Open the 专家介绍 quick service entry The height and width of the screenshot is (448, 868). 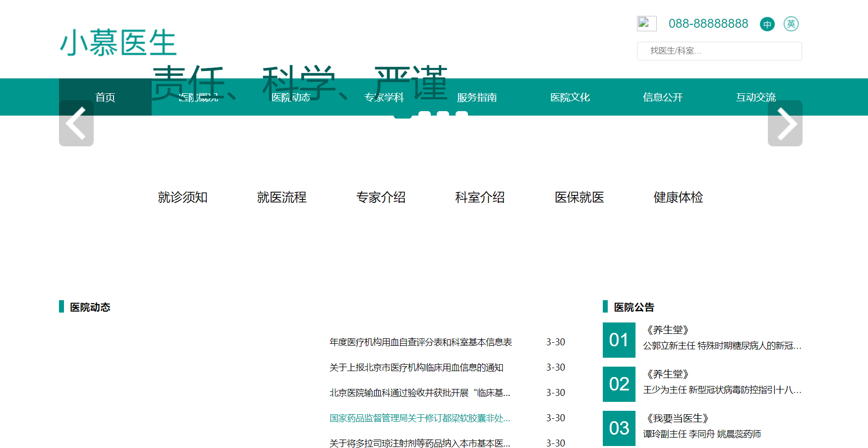pos(381,197)
